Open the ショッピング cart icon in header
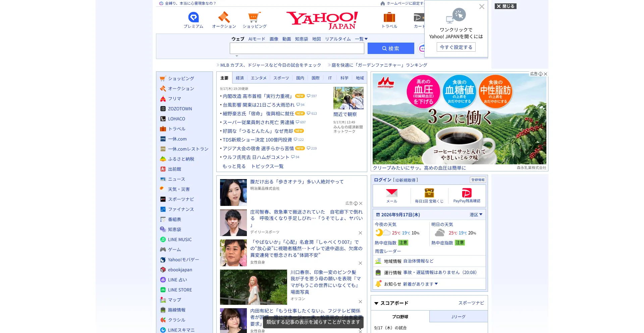Screen dimensions: 644x333 point(254,17)
